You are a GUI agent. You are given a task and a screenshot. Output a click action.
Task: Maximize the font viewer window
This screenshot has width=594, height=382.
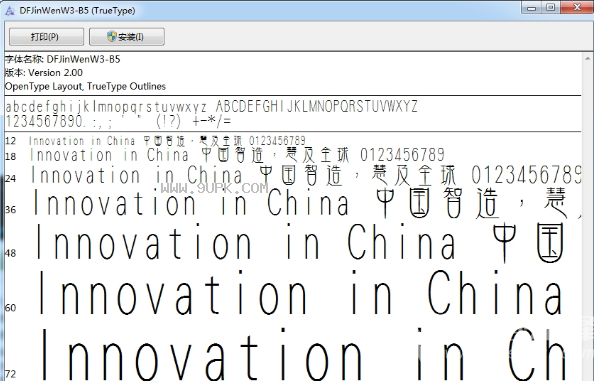[550, 8]
